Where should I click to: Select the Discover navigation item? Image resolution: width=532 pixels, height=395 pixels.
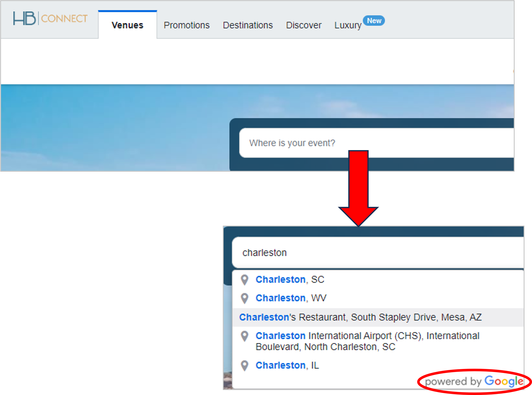point(304,25)
